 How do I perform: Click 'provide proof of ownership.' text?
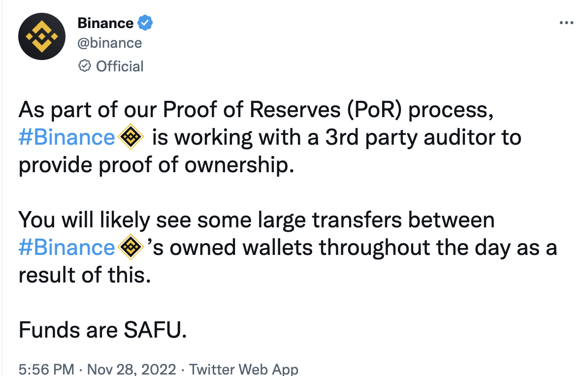[x=157, y=165]
